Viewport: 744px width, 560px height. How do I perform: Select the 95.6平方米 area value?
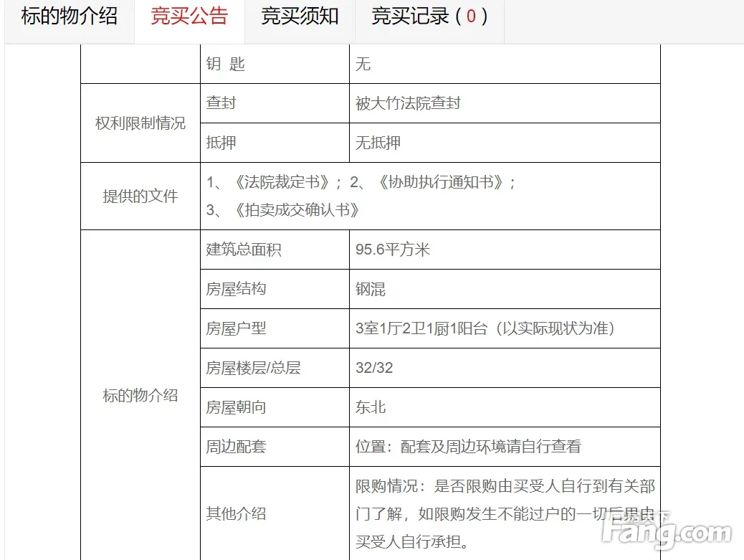click(x=393, y=250)
